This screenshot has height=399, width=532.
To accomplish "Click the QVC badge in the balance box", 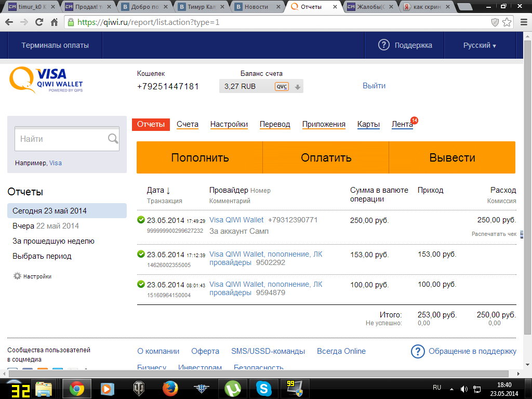I will tap(282, 87).
